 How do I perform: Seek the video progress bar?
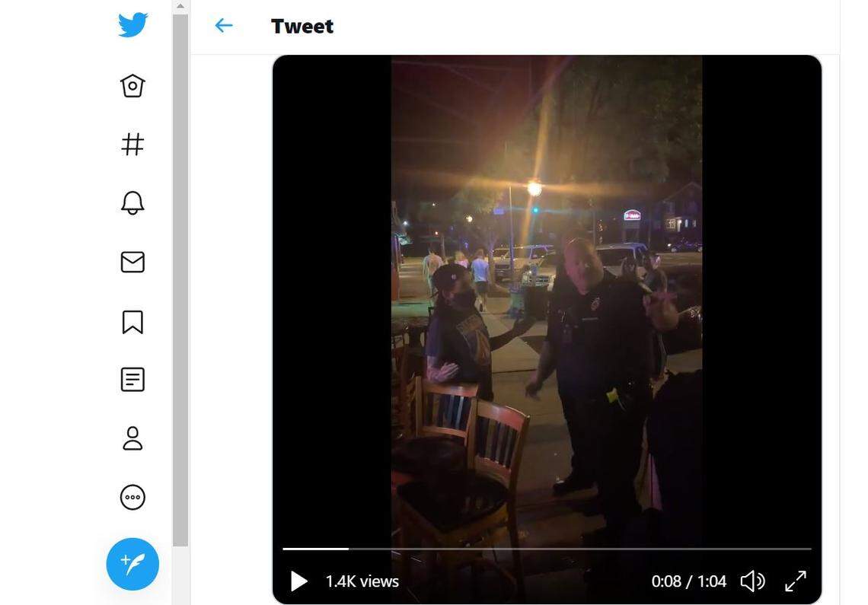(546, 548)
